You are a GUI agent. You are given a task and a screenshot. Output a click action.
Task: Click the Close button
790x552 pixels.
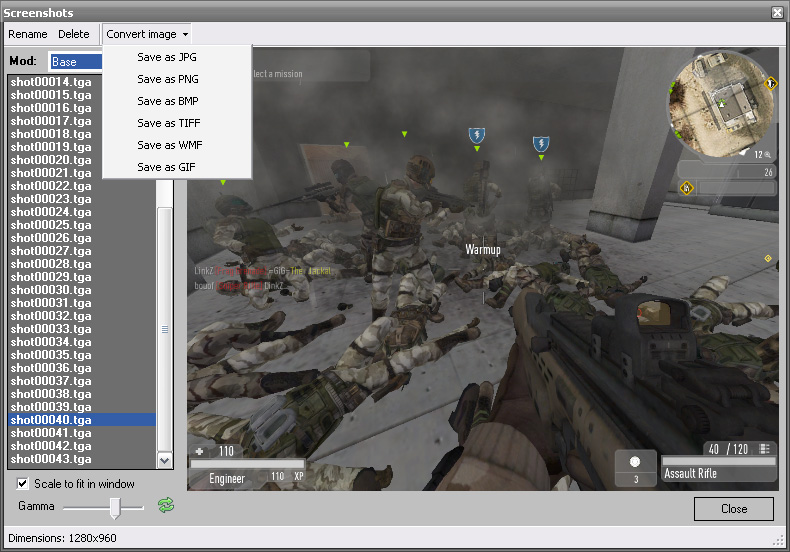pos(734,509)
